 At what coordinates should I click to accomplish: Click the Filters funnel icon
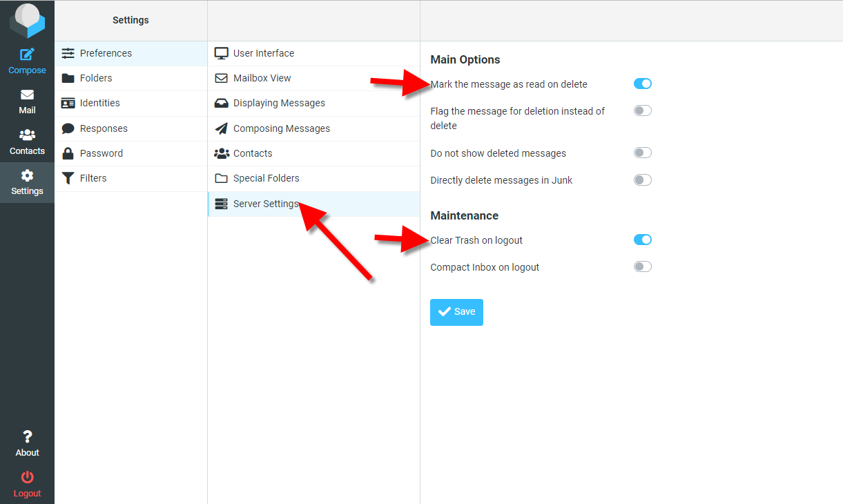point(68,178)
